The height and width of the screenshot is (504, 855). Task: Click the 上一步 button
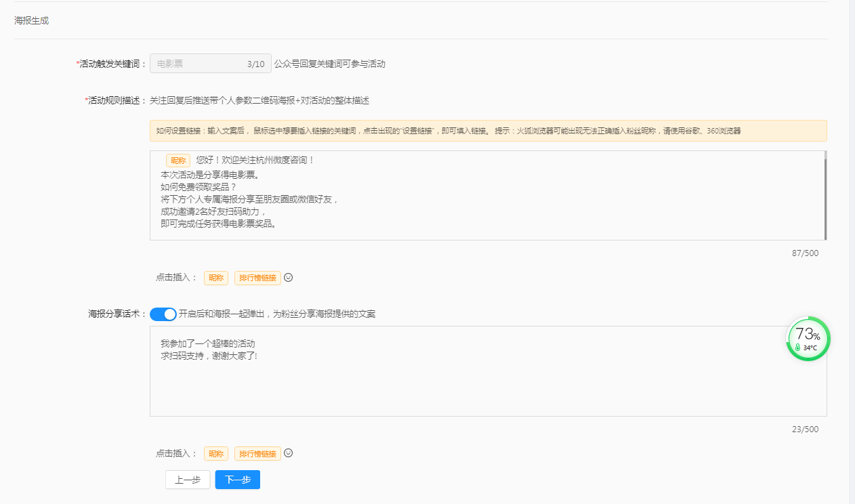[x=188, y=480]
